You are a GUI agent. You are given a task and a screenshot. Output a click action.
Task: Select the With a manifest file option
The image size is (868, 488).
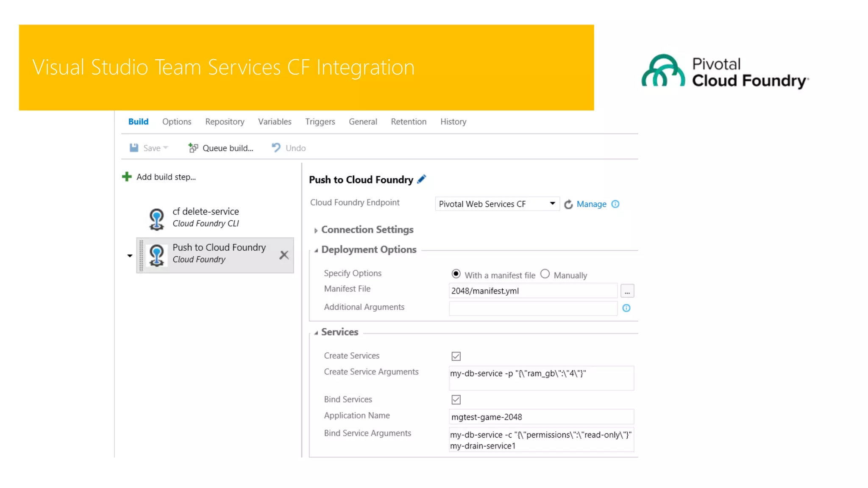click(456, 274)
